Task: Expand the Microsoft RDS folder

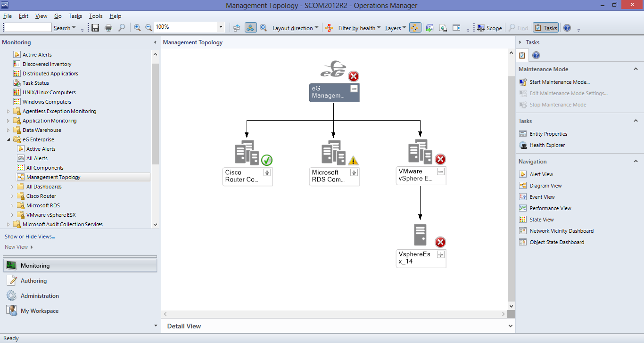Action: click(12, 205)
